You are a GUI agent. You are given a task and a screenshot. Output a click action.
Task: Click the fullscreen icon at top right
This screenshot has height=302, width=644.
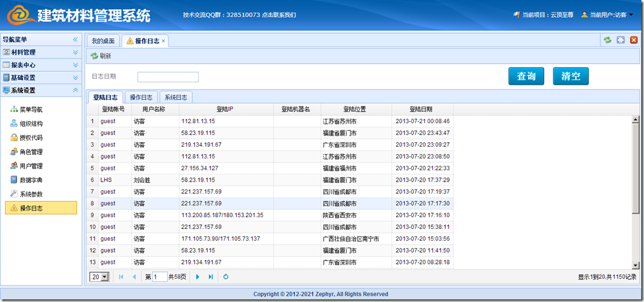620,40
